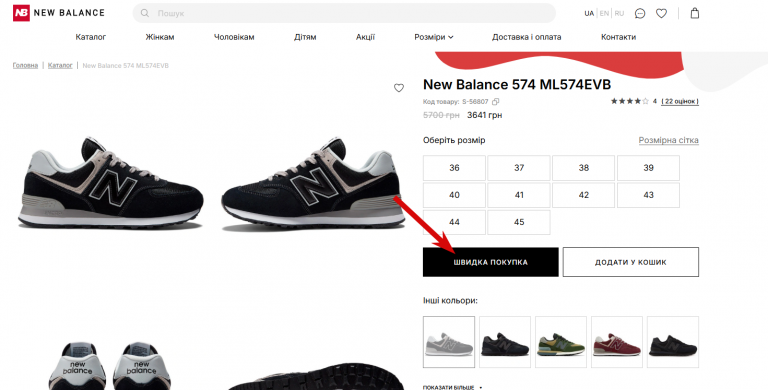Choose the burgundy sneaker color variant
Viewport: 768px width, 390px height.
(617, 342)
